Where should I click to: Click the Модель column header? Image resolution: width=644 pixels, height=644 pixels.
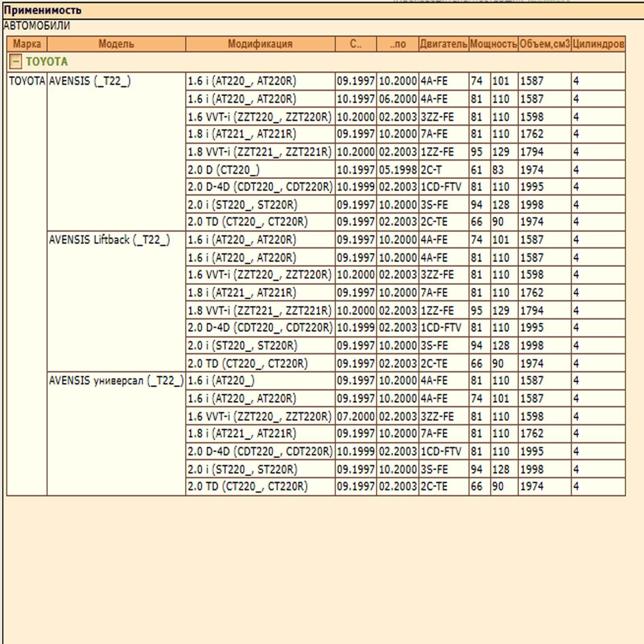tap(116, 44)
